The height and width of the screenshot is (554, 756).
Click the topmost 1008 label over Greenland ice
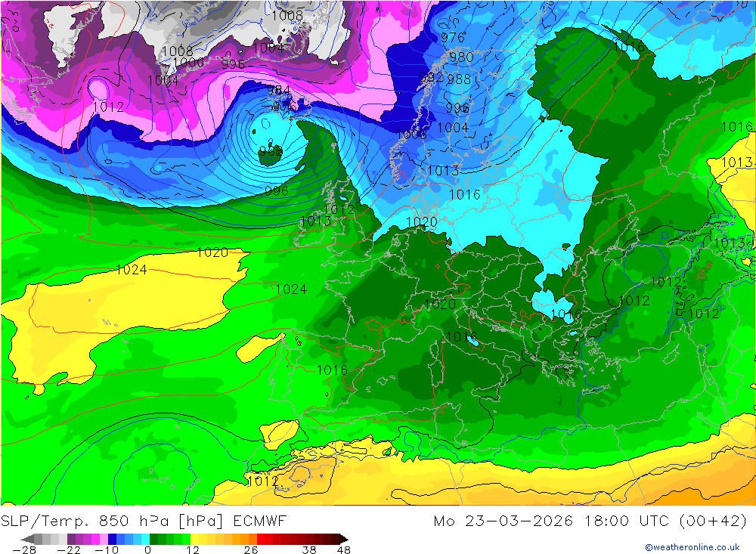(287, 15)
